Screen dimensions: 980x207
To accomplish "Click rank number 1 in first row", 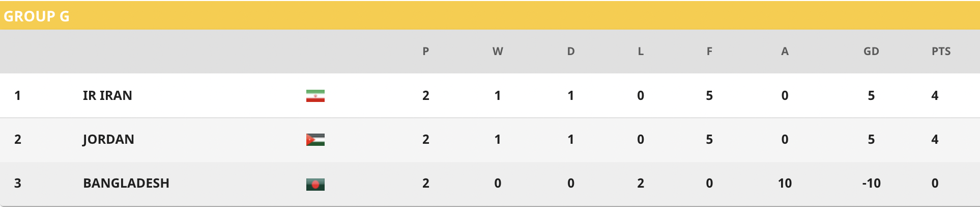I will (18, 95).
